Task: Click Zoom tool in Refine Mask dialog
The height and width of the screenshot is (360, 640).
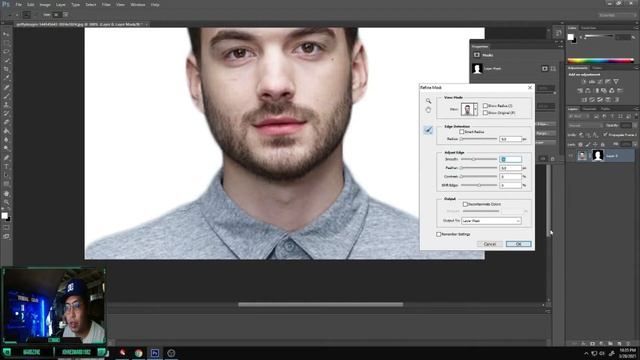Action: [x=428, y=101]
